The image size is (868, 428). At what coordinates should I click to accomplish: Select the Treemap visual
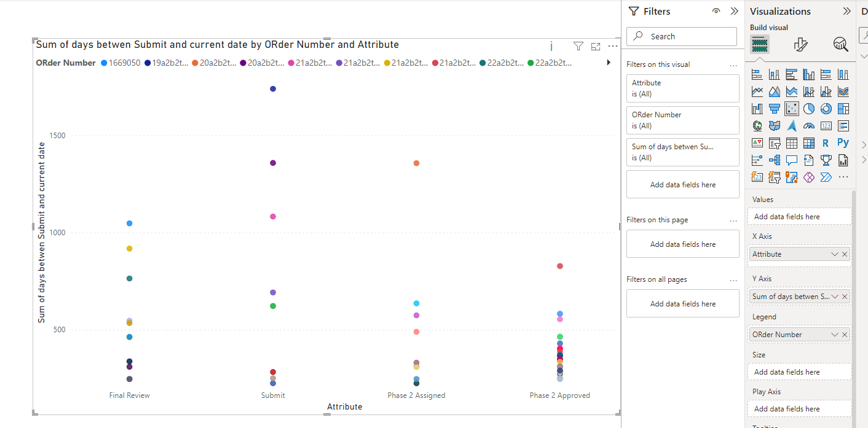pos(843,109)
